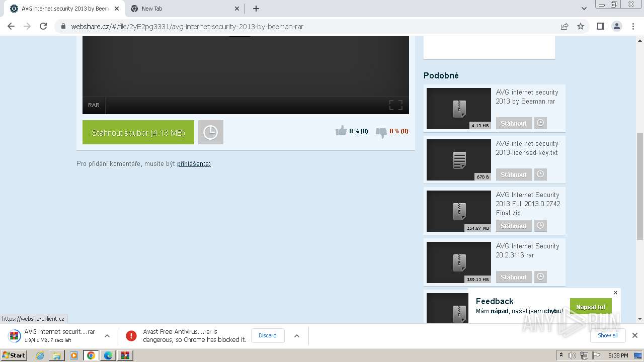644x362 pixels.
Task: Click the AVG internet securit...rar download item
Action: [x=53, y=336]
